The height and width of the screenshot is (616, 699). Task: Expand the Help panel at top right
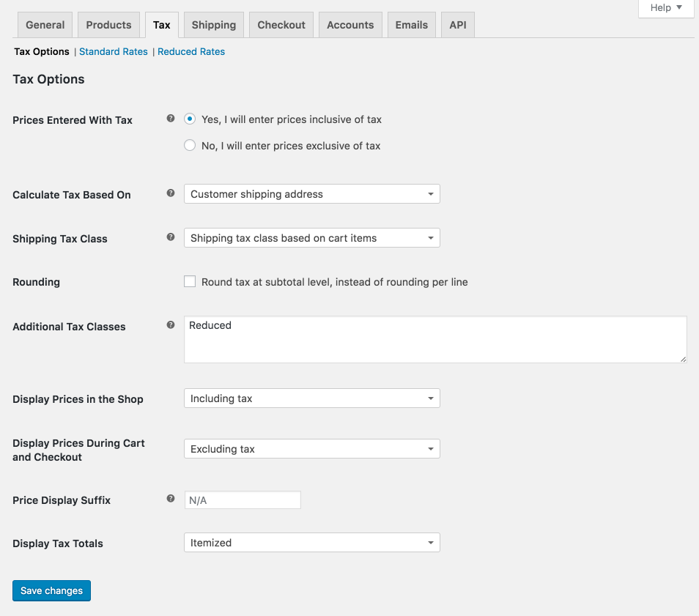(666, 8)
